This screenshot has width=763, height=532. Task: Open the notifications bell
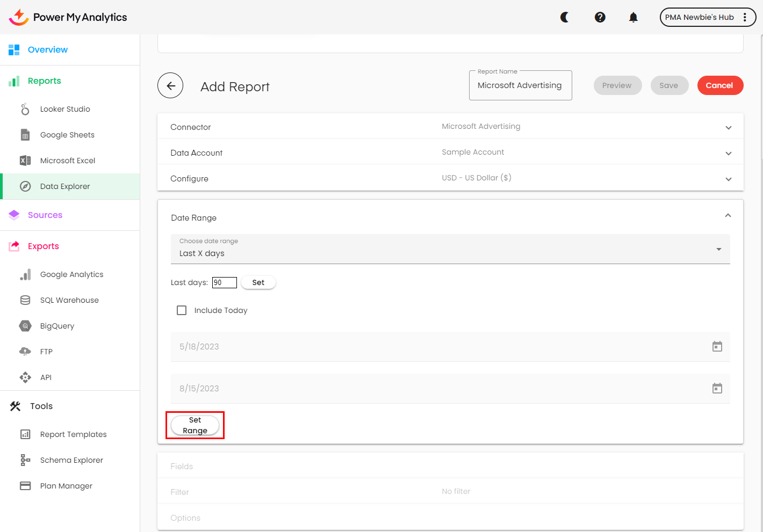634,17
